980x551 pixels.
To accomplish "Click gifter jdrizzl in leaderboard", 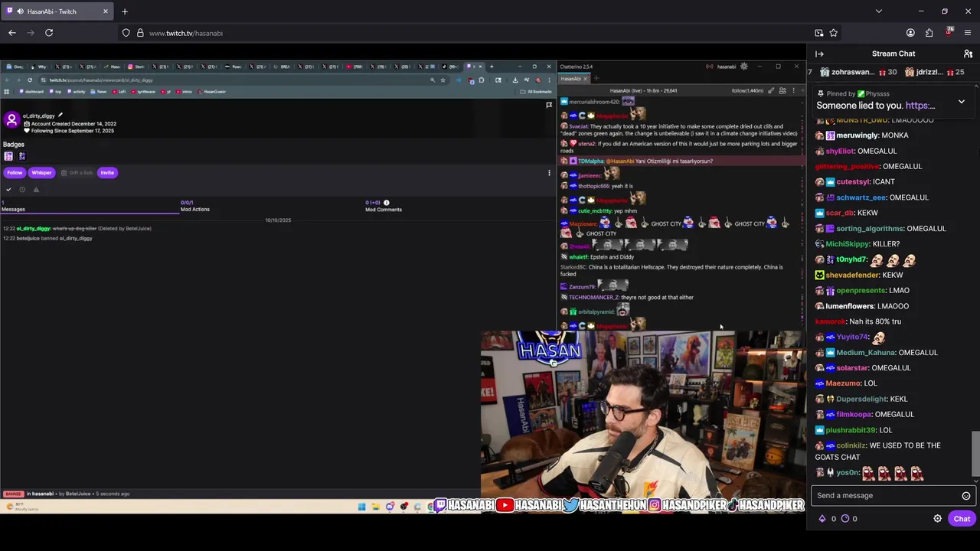I will click(929, 72).
